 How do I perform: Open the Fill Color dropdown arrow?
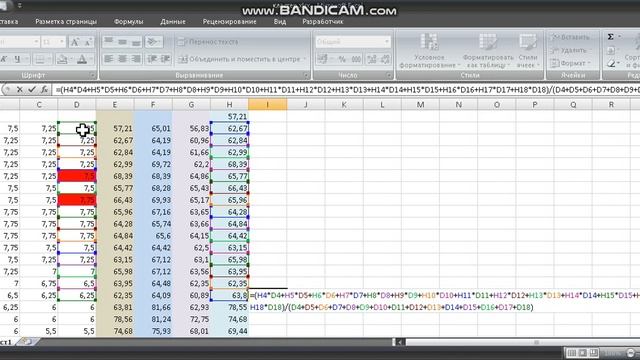point(71,60)
